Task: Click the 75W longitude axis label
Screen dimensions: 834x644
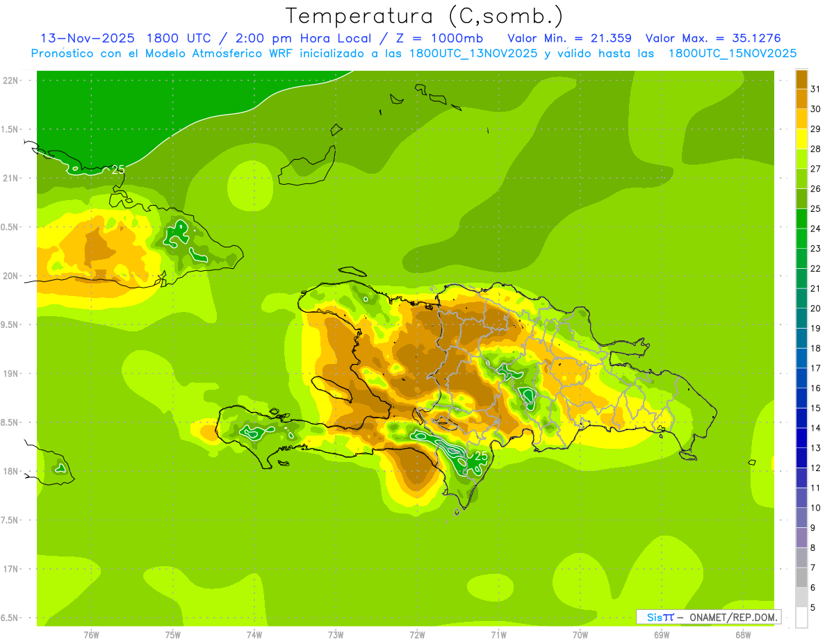Action: 173,634
